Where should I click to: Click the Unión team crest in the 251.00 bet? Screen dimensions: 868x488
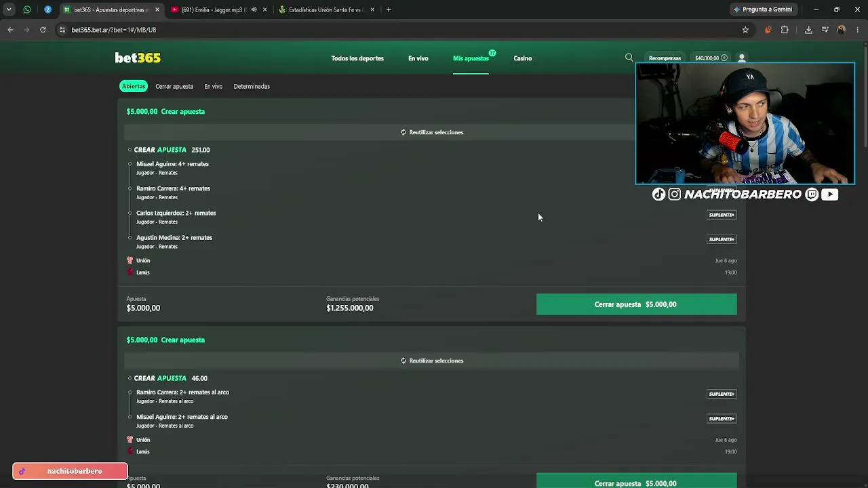point(130,260)
